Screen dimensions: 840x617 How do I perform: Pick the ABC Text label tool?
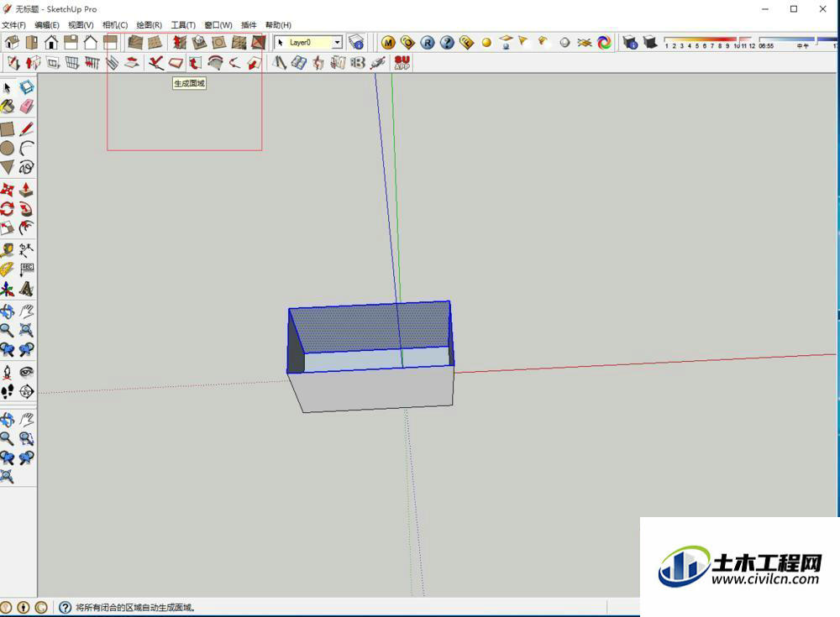coord(26,269)
